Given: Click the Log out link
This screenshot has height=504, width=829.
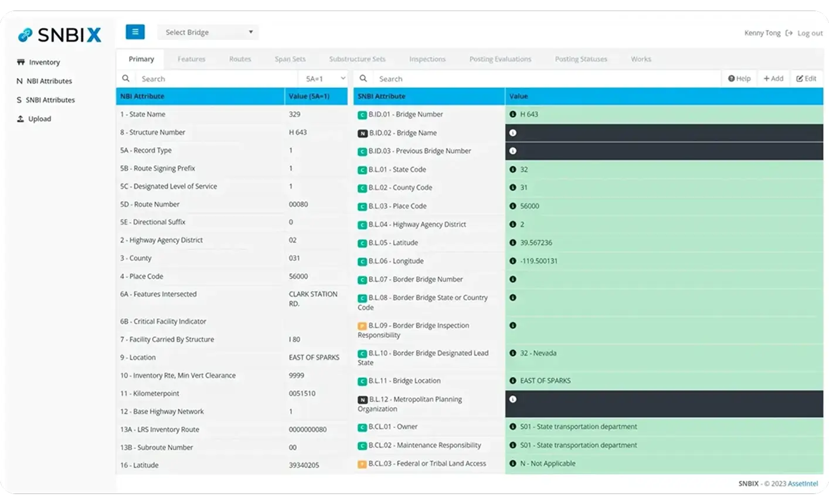Looking at the screenshot, I should tap(810, 33).
